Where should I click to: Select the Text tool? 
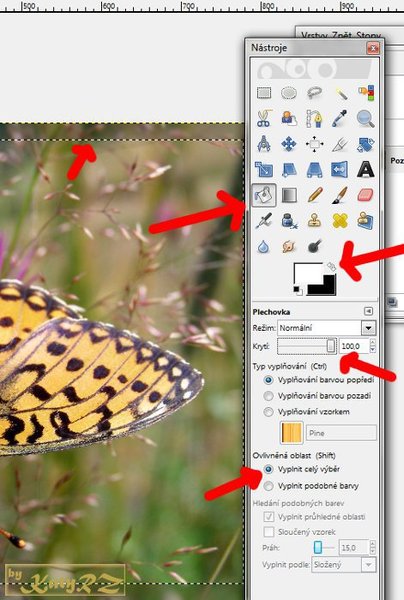click(x=366, y=169)
